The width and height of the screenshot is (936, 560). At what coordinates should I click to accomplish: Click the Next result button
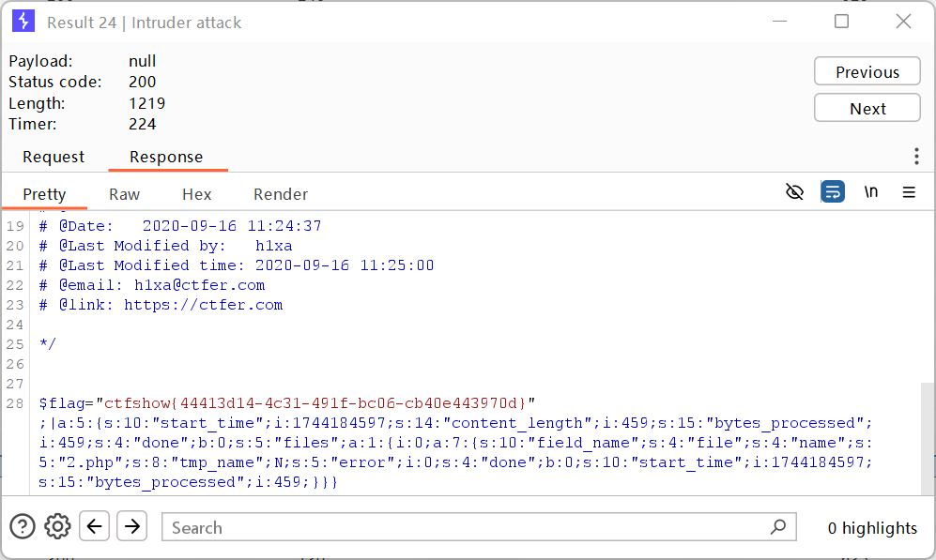[x=867, y=108]
